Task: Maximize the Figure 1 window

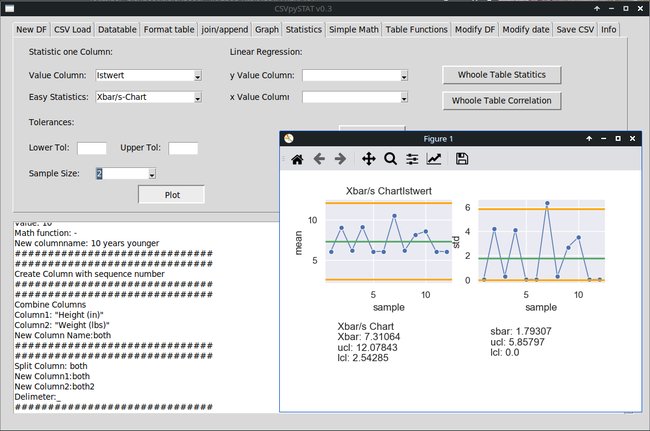Action: pos(618,138)
